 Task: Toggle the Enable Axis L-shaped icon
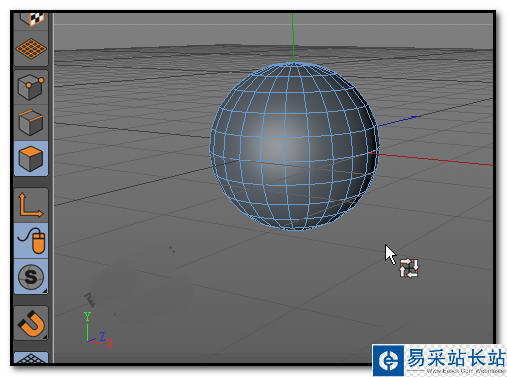(31, 205)
